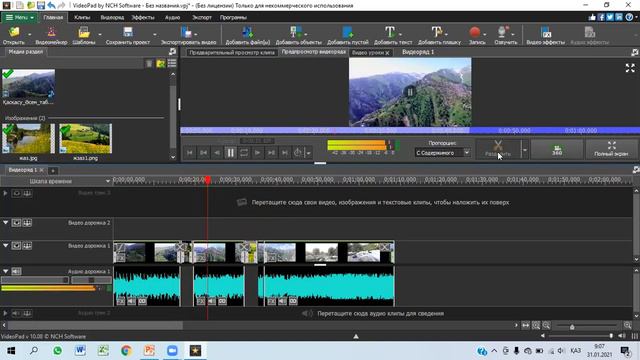Jump to end of sequence
The image size is (640, 360).
(x=285, y=153)
